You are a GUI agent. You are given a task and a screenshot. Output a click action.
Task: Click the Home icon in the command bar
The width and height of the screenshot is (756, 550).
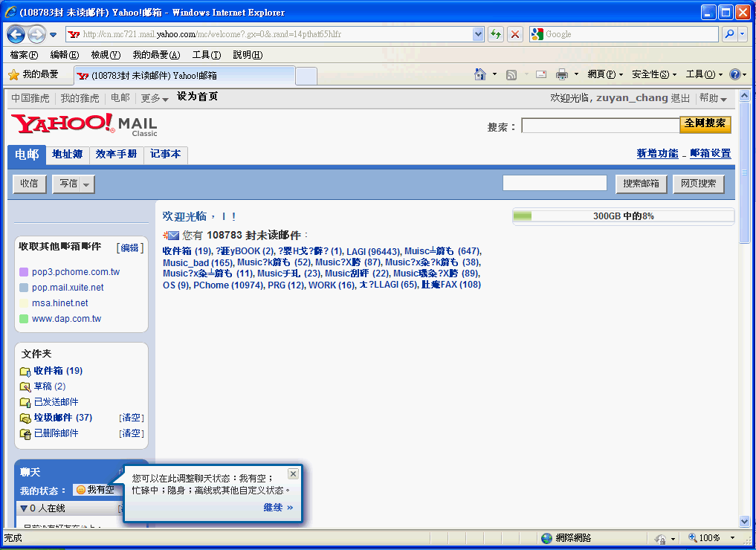click(x=480, y=74)
